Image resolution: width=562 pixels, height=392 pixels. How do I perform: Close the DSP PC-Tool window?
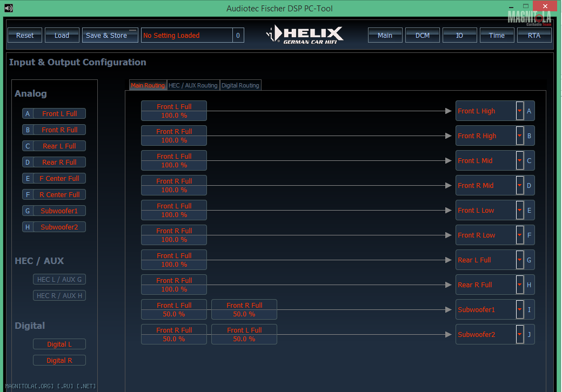coord(545,6)
